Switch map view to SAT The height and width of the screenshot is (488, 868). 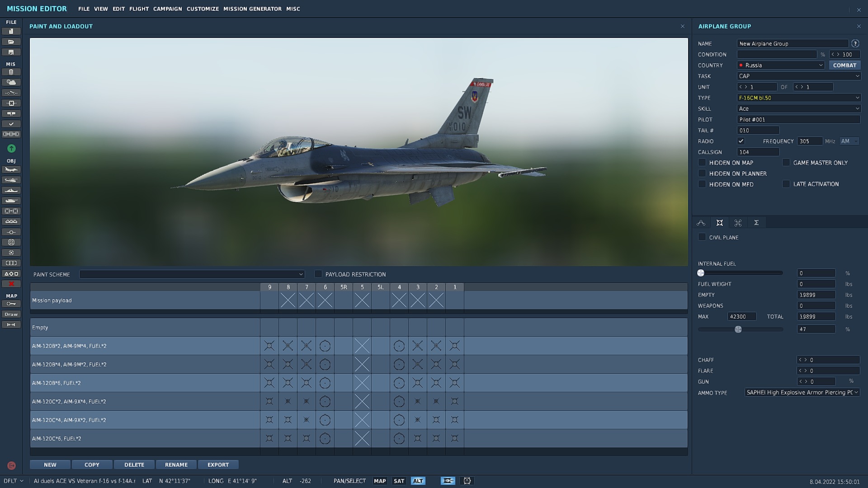[x=399, y=481]
